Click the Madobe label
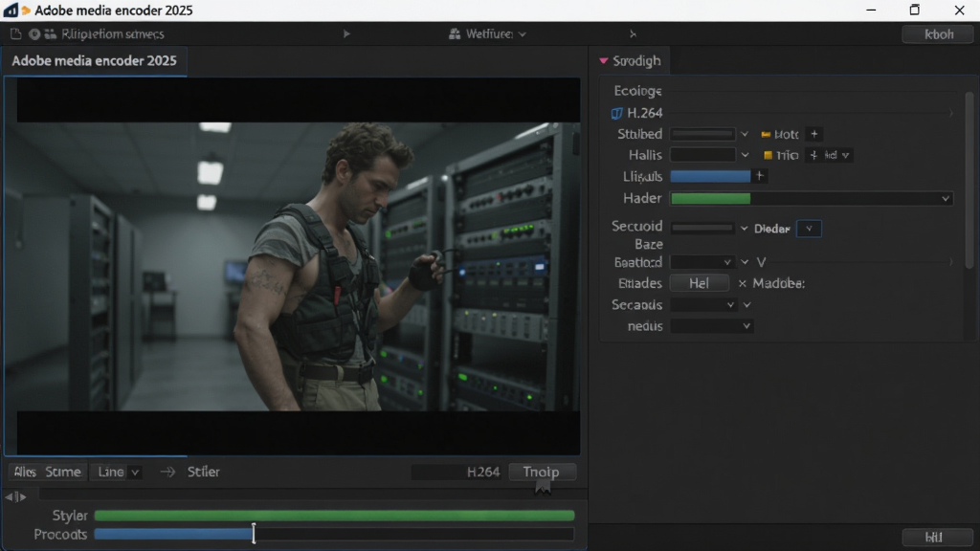This screenshot has width=980, height=551. click(x=778, y=283)
